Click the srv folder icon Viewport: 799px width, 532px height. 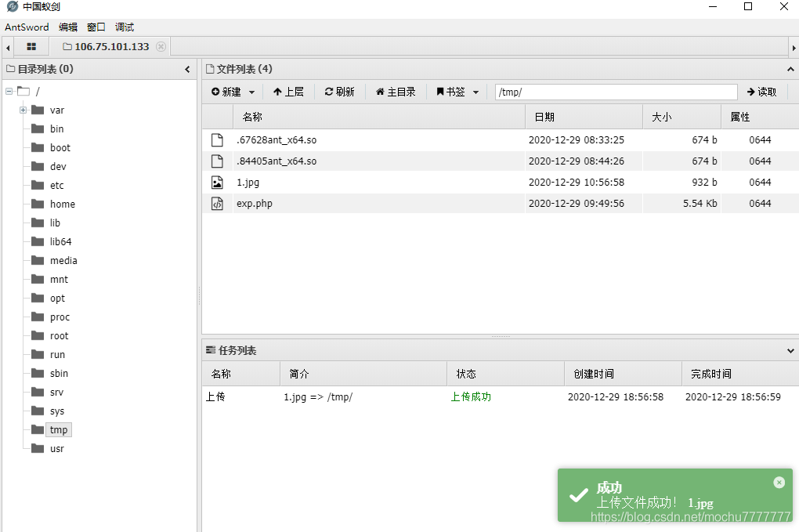(x=38, y=393)
